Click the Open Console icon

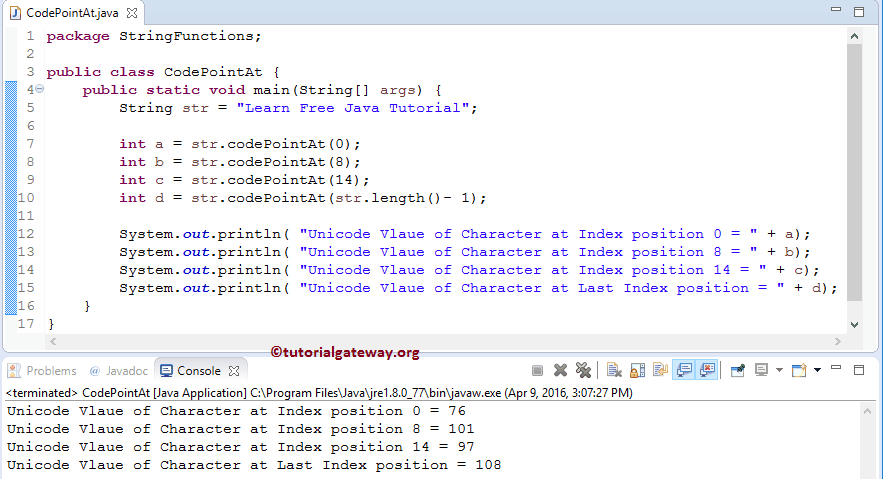pos(799,370)
